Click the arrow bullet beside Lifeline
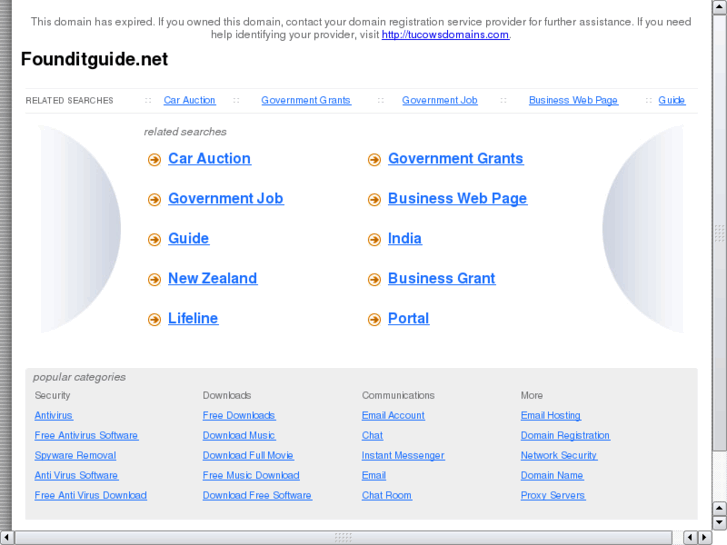This screenshot has width=727, height=545. point(154,320)
